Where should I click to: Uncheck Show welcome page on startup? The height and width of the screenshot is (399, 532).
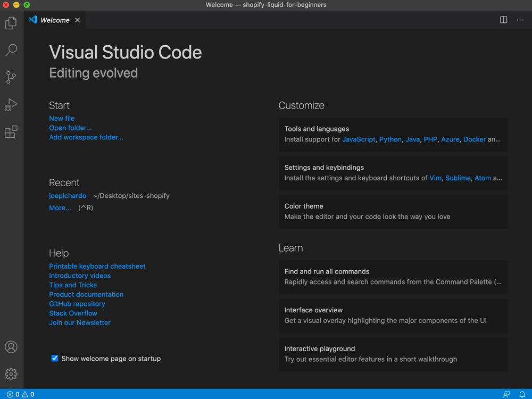pos(54,359)
